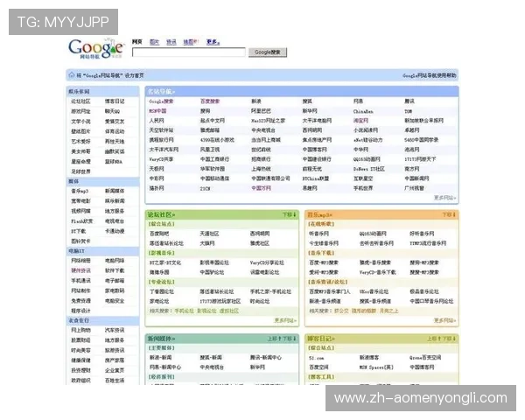Click the Google搜索 button
The image size is (525, 420).
[x=268, y=52]
